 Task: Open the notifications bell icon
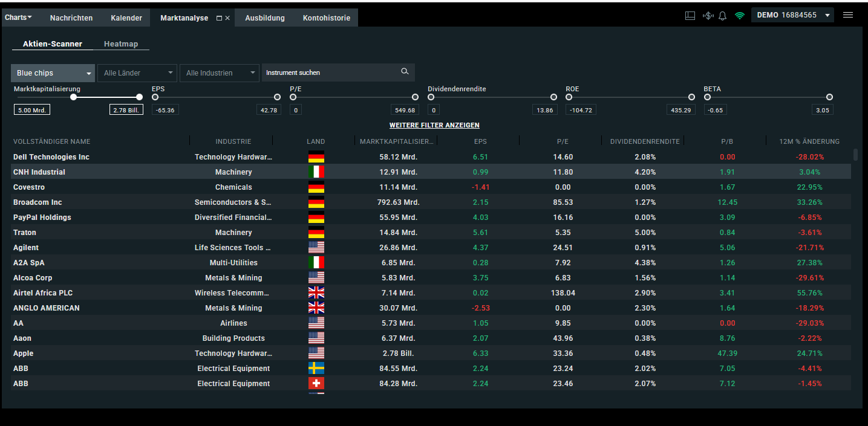[x=722, y=15]
